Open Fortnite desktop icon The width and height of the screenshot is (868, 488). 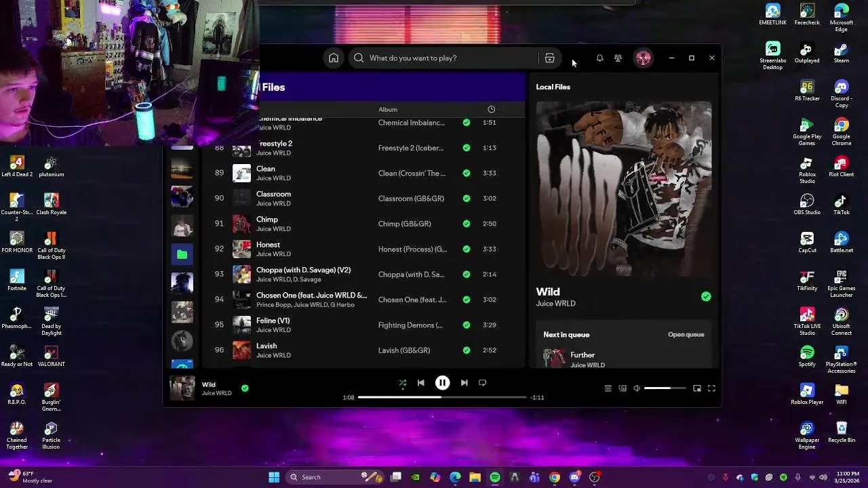(17, 281)
